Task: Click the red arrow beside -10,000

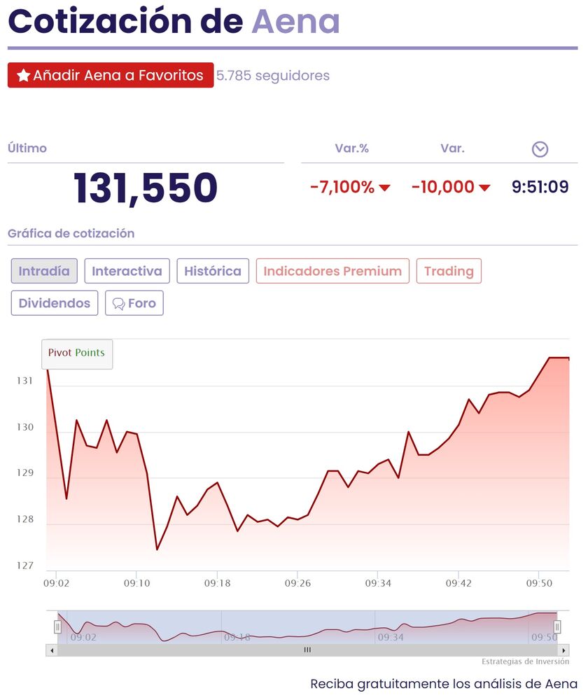Action: click(x=484, y=188)
